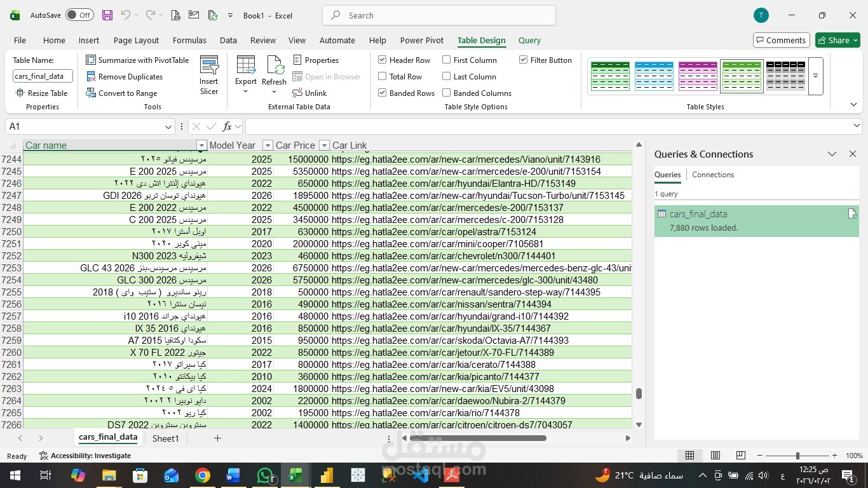Viewport: 868px width, 488px height.
Task: Open the Export dropdown
Action: (245, 91)
